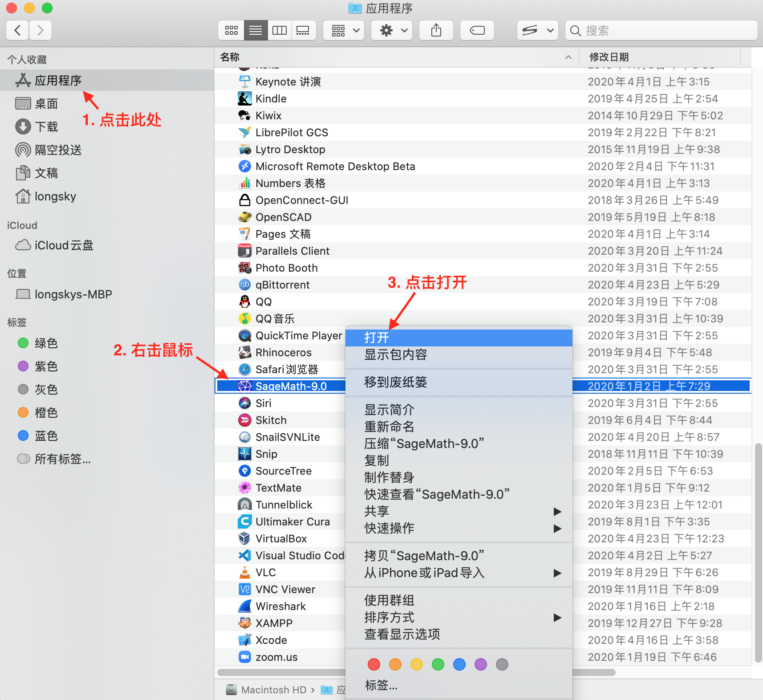Expand the Share (共享) submenu

[459, 511]
